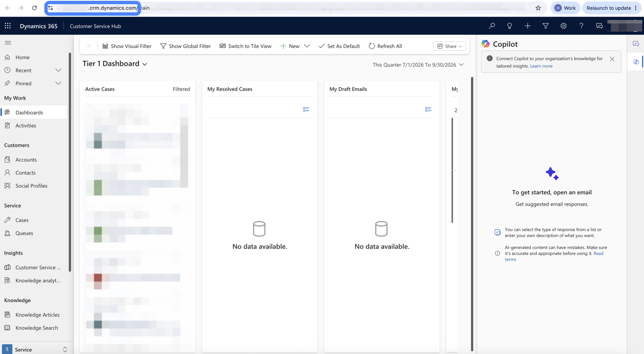Open the Share dropdown
This screenshot has height=354, width=644.
pyautogui.click(x=449, y=46)
